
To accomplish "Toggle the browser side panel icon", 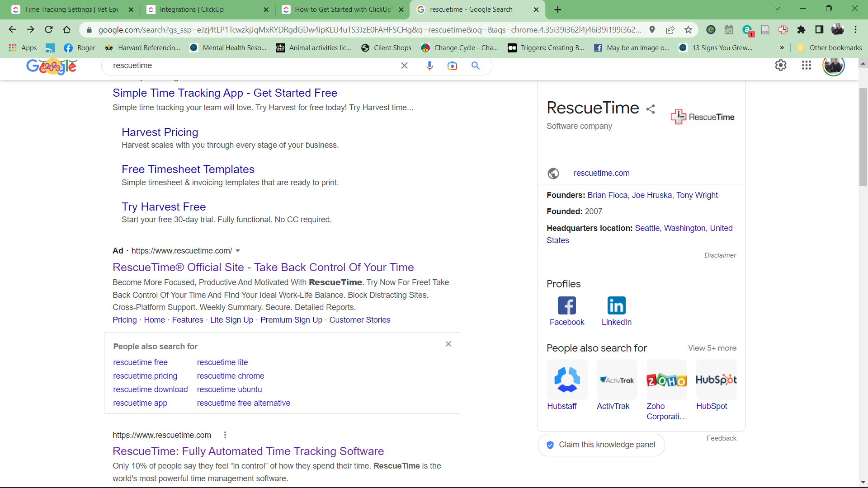I will point(819,30).
